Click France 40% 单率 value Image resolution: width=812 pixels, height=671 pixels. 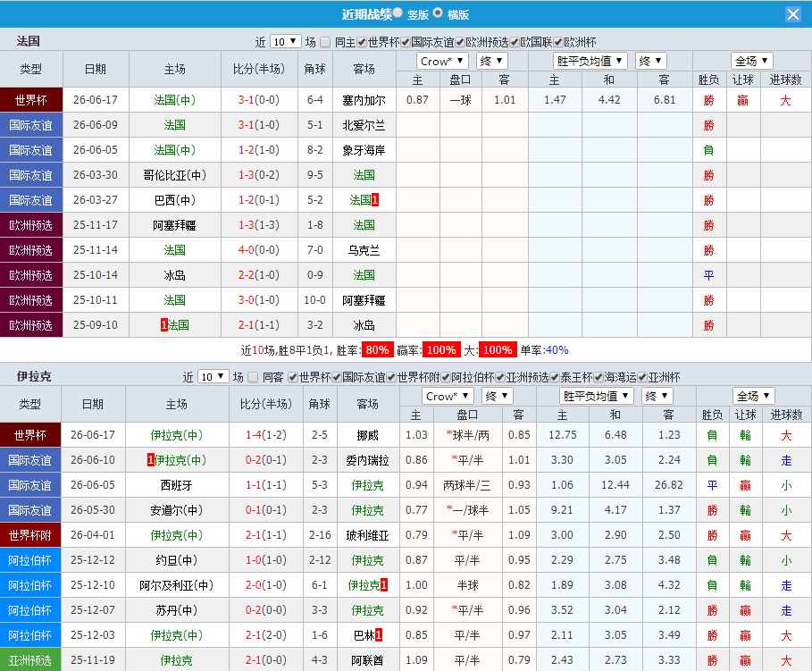coord(557,350)
